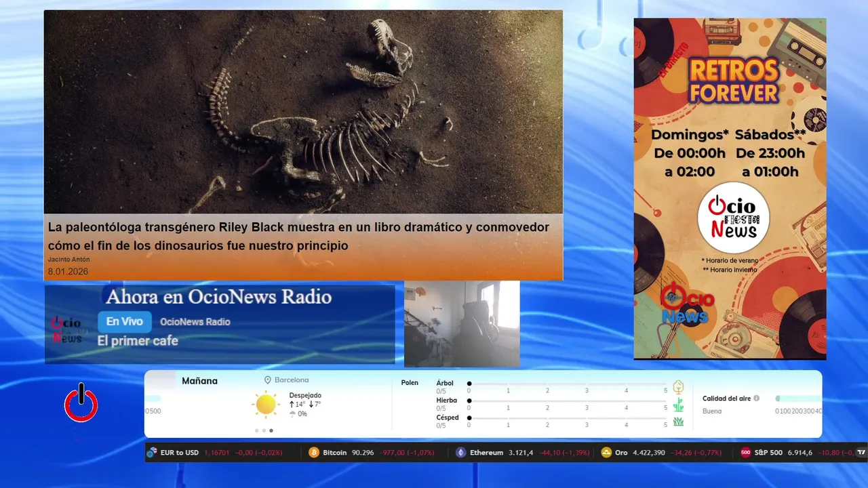Viewport: 868px width, 488px height.
Task: Click the Retros Forever poster
Action: pos(730,188)
